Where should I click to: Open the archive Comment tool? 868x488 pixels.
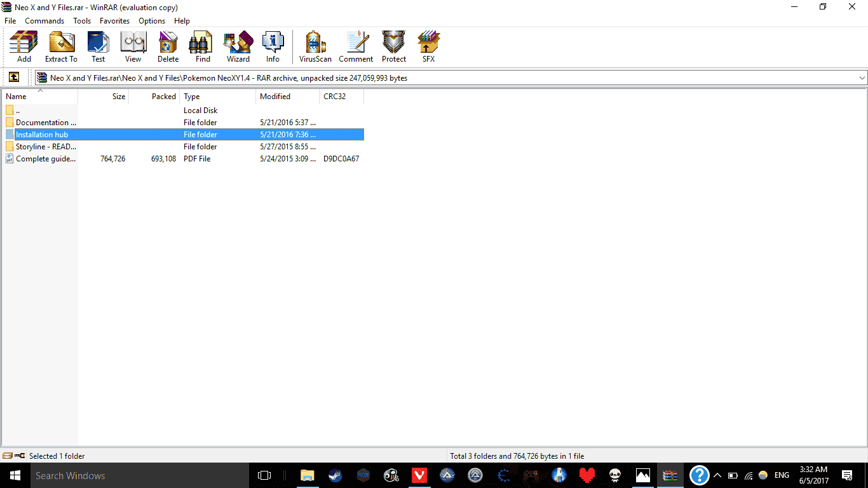(x=356, y=46)
